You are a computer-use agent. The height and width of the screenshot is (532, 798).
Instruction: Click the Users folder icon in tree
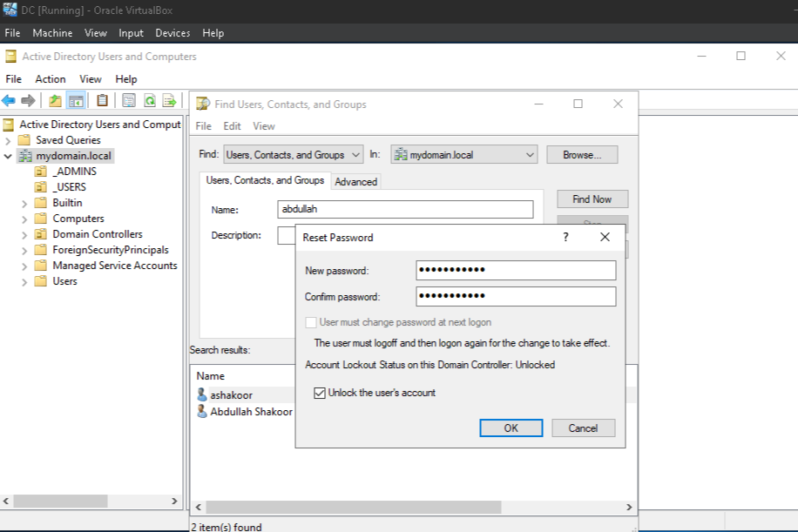coord(41,281)
